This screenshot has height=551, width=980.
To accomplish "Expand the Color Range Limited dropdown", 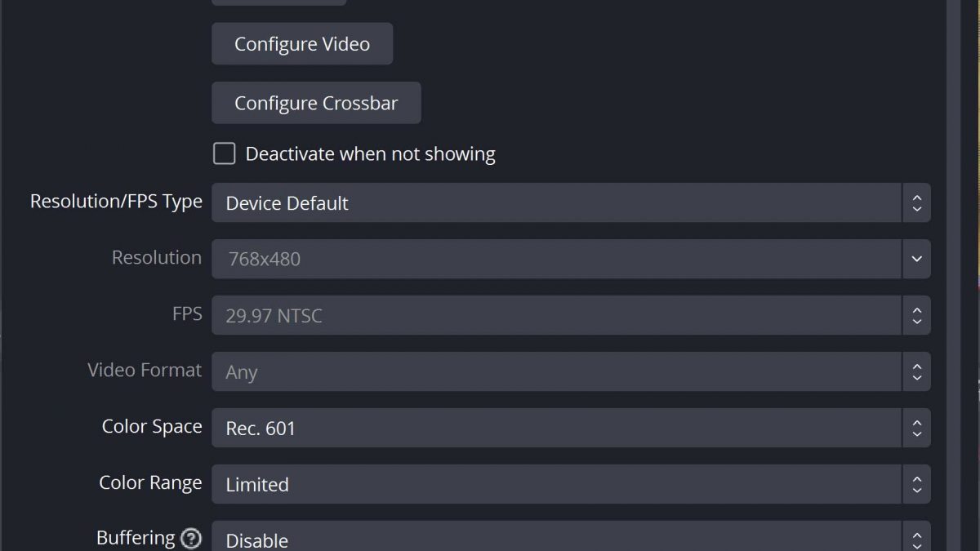I will [555, 484].
